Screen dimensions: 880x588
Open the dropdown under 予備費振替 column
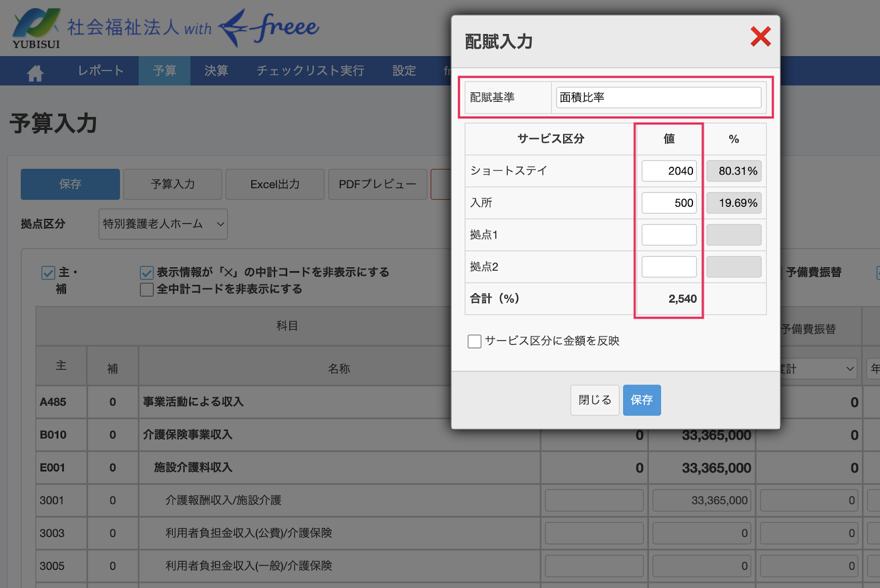pos(818,369)
